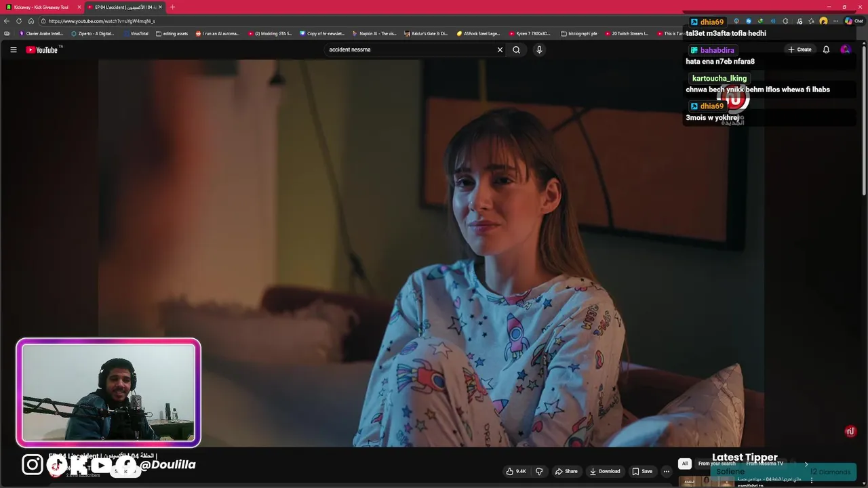Open the editing assets bookmark folder
868x488 pixels.
pos(172,33)
